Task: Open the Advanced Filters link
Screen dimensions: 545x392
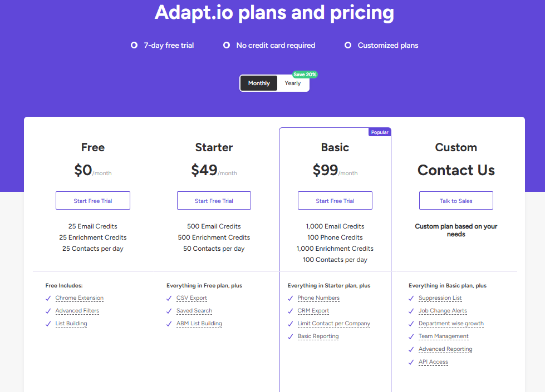Action: 77,311
